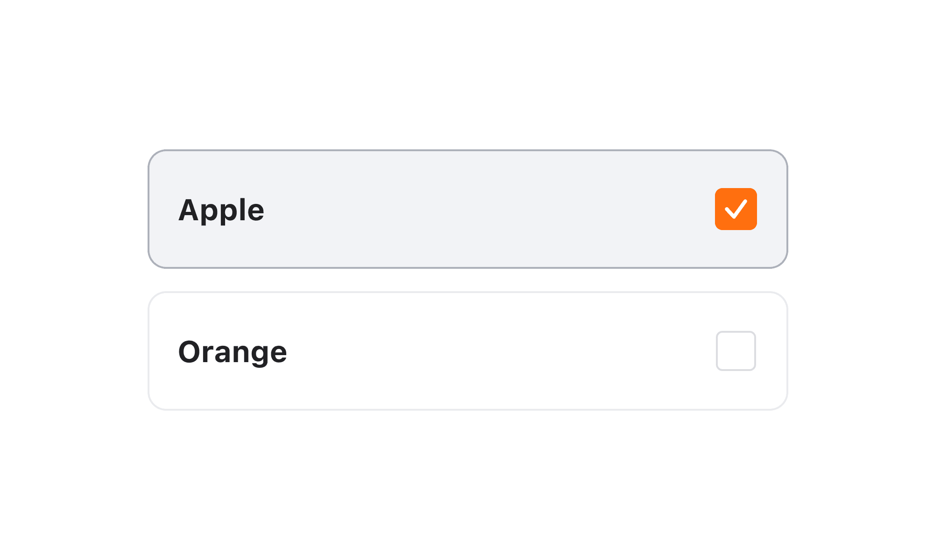Click the "Orange" text label
The width and height of the screenshot is (934, 560).
pos(233,352)
